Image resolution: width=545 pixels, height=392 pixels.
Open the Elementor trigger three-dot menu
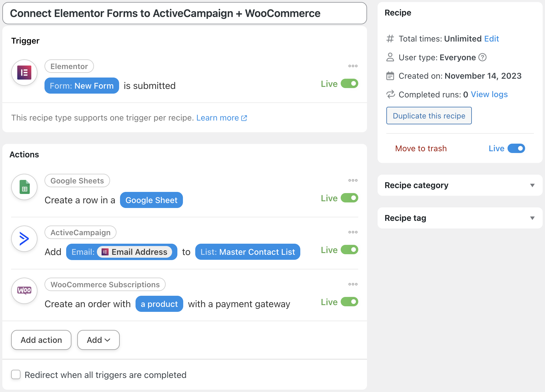coord(353,66)
